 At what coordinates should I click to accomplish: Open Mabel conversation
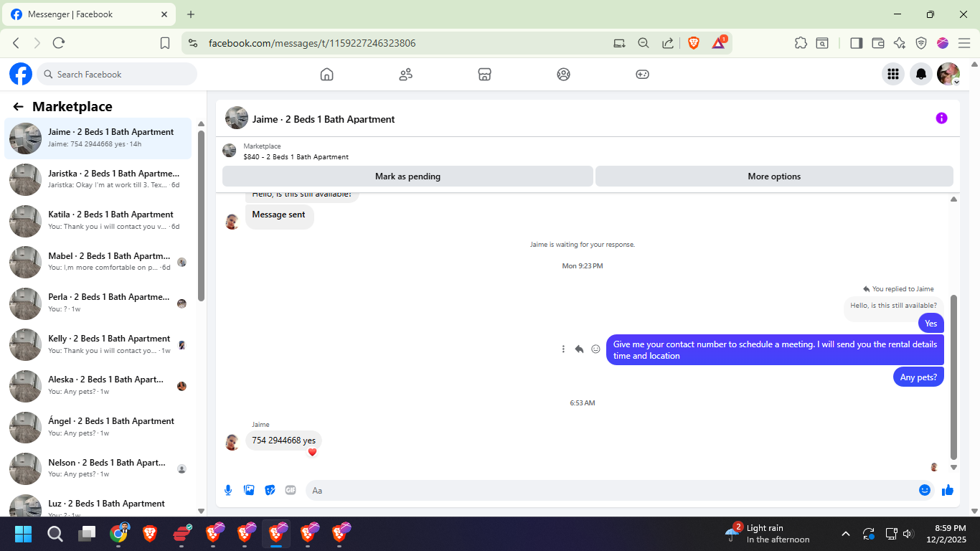click(x=98, y=262)
